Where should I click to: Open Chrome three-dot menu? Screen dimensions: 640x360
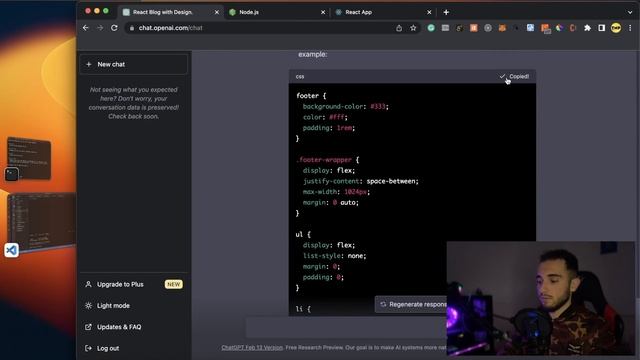[630, 28]
